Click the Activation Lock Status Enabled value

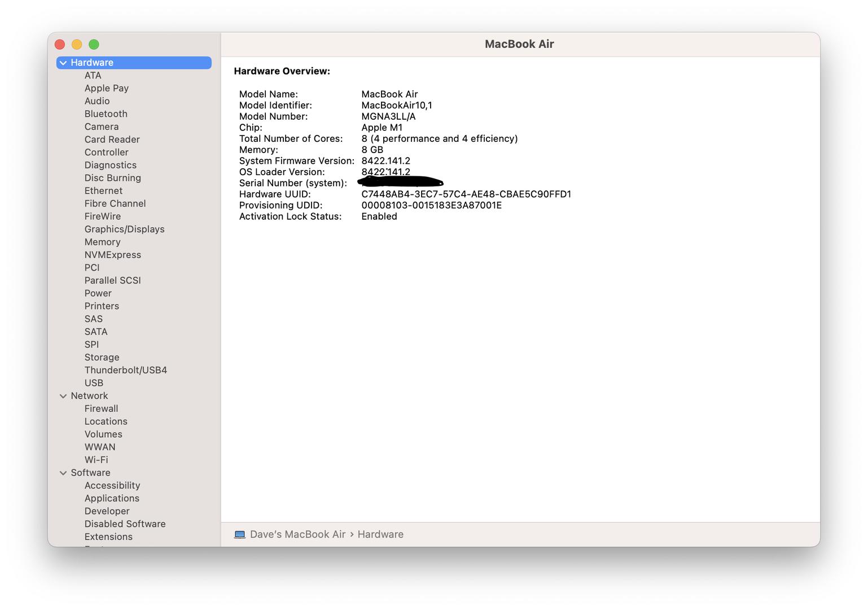click(x=379, y=216)
